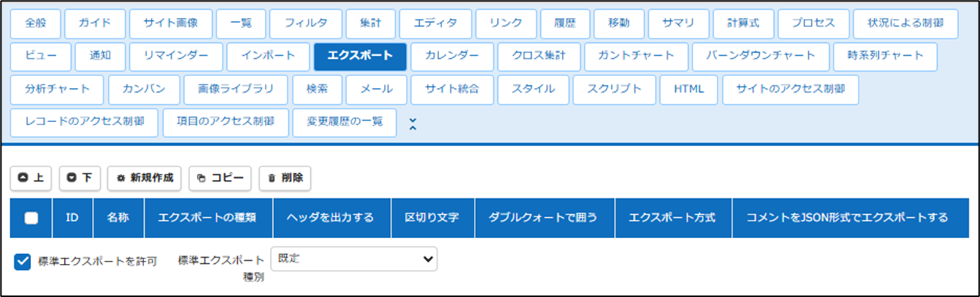
Task: Click エクスポートの種類 column header
Action: coord(207,218)
